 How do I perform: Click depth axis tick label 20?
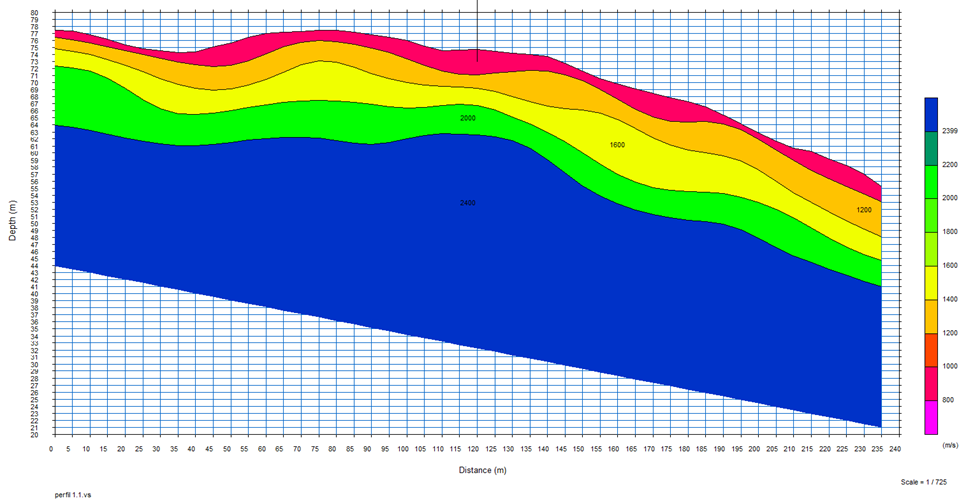tap(34, 435)
